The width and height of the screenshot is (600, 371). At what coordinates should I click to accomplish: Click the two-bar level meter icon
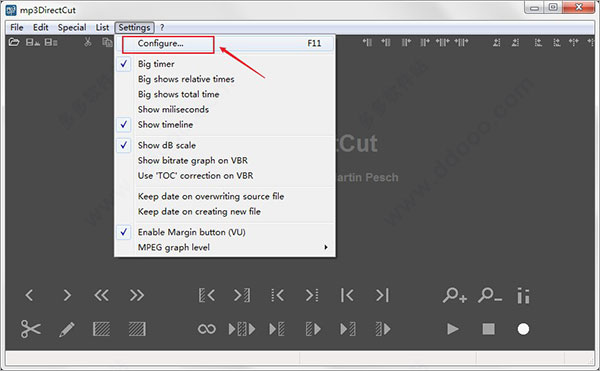523,296
